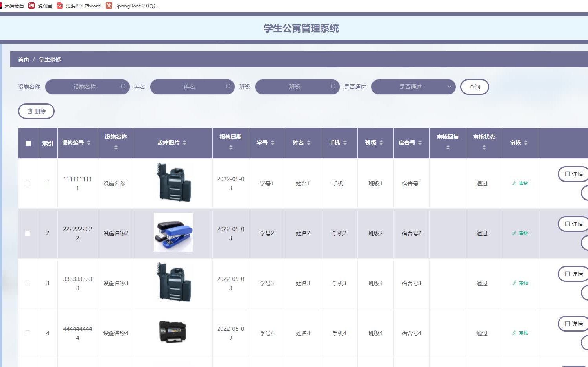The width and height of the screenshot is (588, 367).
Task: Check the checkbox for row 3
Action: pyautogui.click(x=28, y=283)
